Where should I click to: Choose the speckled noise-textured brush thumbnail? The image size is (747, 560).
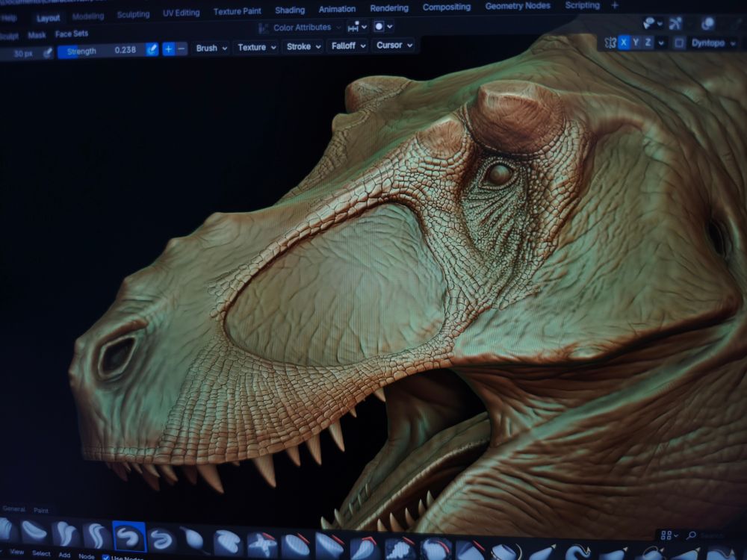click(399, 549)
